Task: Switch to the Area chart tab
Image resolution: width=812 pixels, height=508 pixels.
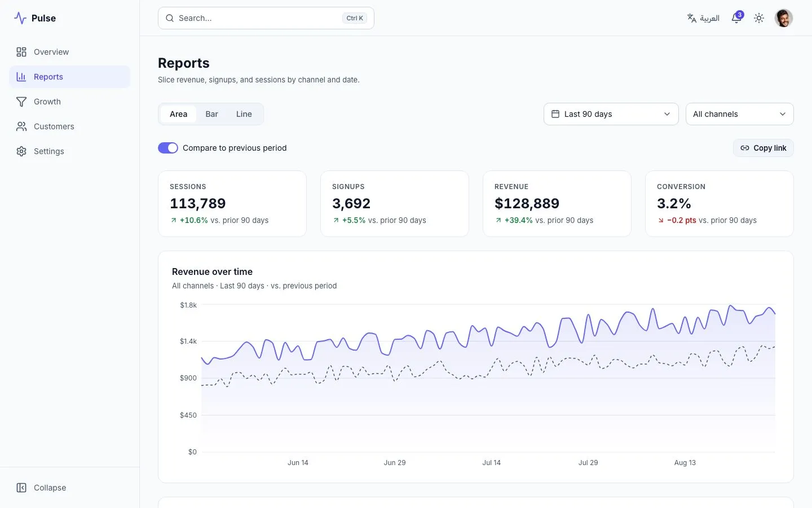Action: click(178, 114)
